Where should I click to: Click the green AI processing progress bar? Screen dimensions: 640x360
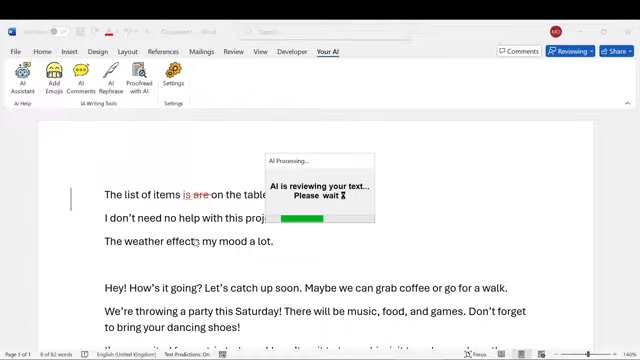point(302,219)
